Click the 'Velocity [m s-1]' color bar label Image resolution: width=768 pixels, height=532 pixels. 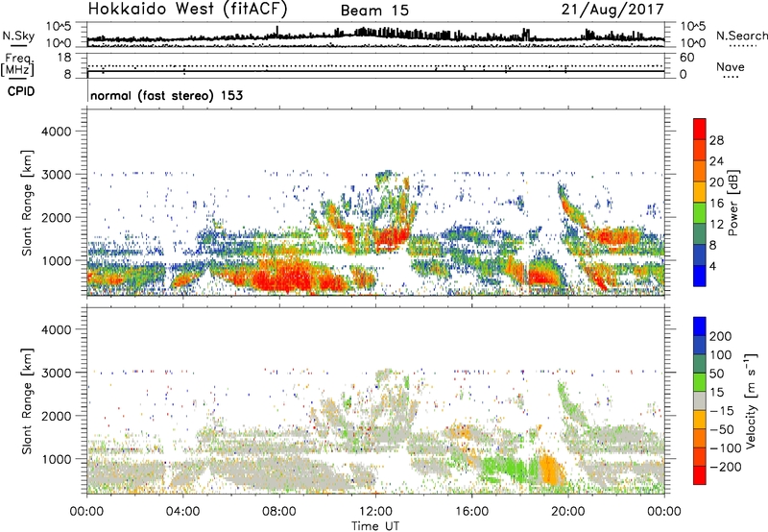click(751, 400)
